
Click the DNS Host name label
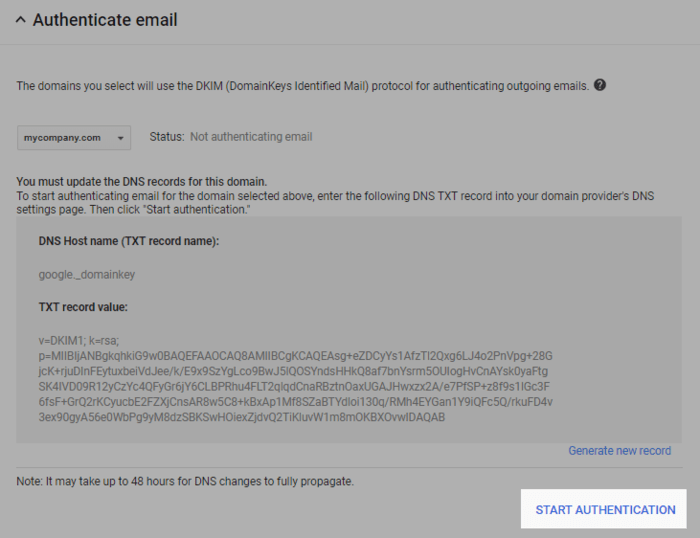pos(128,241)
